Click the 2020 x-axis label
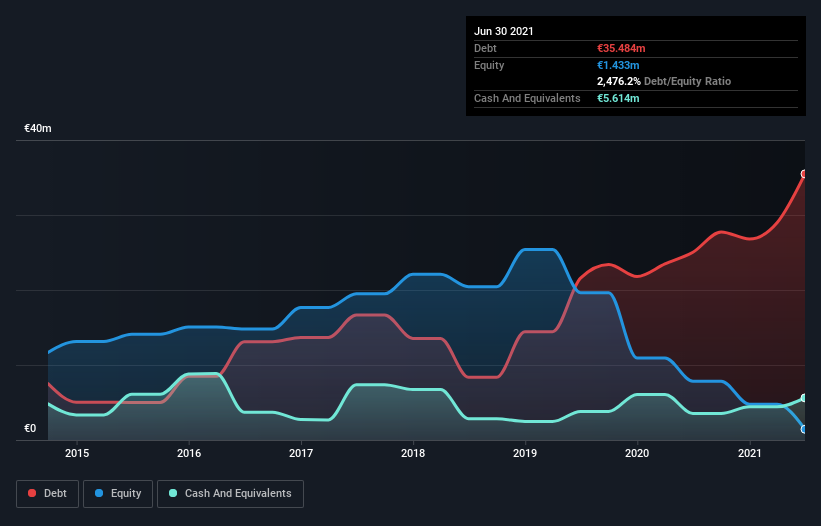 pos(637,453)
